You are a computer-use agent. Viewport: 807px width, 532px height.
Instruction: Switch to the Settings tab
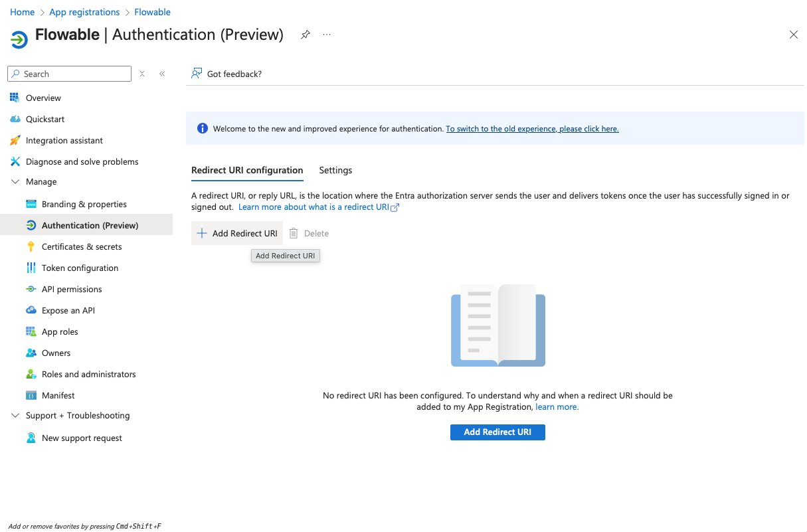coord(335,170)
